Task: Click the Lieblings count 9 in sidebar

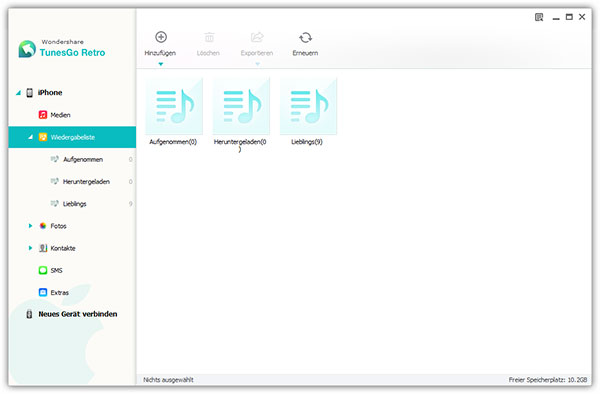Action: coord(130,204)
